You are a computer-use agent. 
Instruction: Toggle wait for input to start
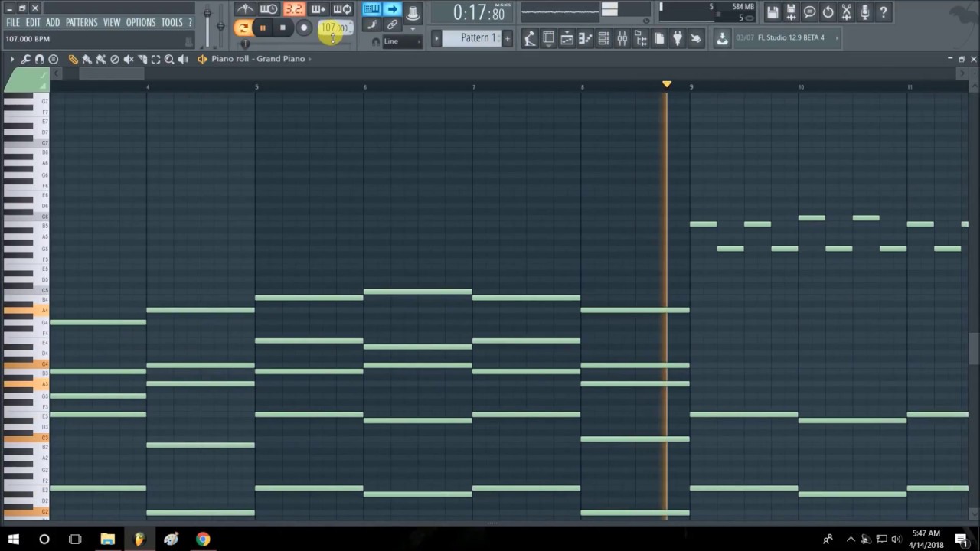tap(269, 9)
